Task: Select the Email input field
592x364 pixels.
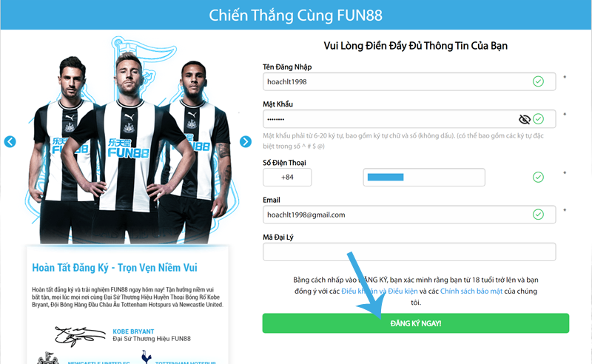Action: (409, 215)
